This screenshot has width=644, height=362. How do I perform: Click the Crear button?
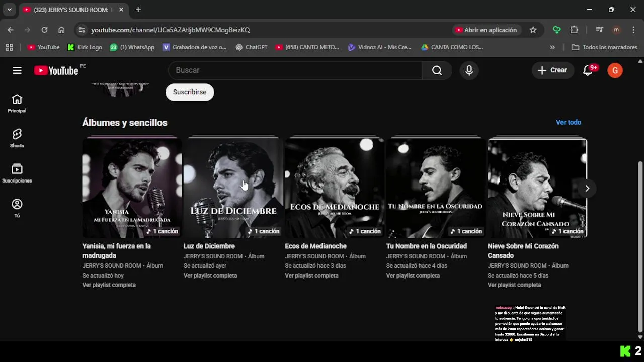pyautogui.click(x=552, y=70)
